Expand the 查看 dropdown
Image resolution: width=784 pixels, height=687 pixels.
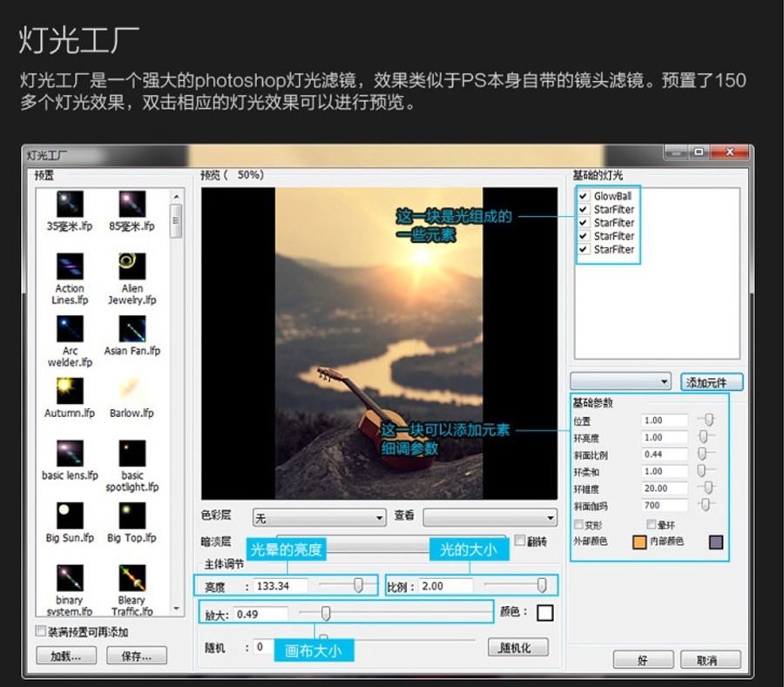click(490, 517)
